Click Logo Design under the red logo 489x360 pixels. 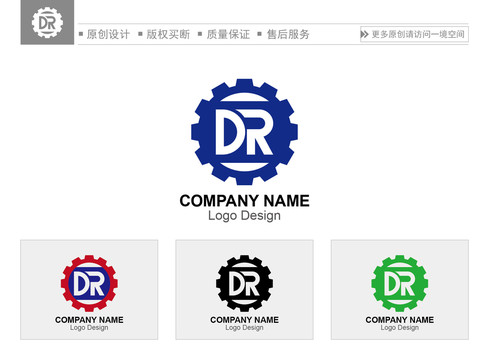[89, 328]
